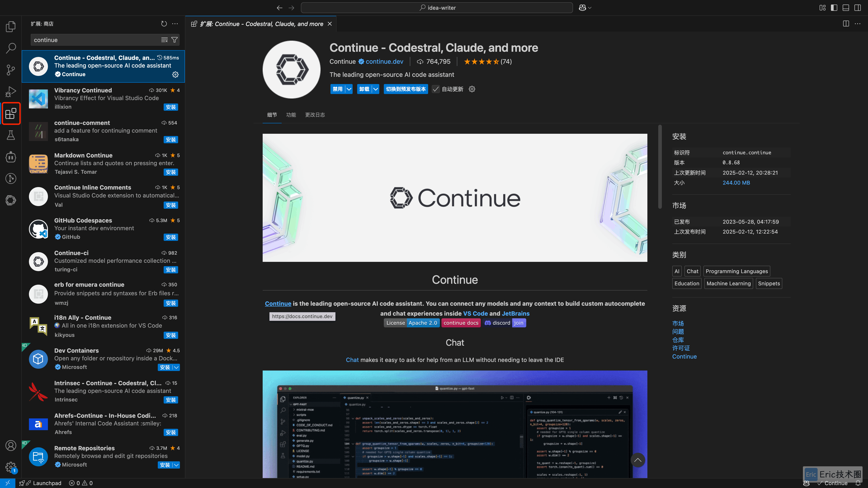
Task: Open editor more actions menu
Action: point(858,23)
